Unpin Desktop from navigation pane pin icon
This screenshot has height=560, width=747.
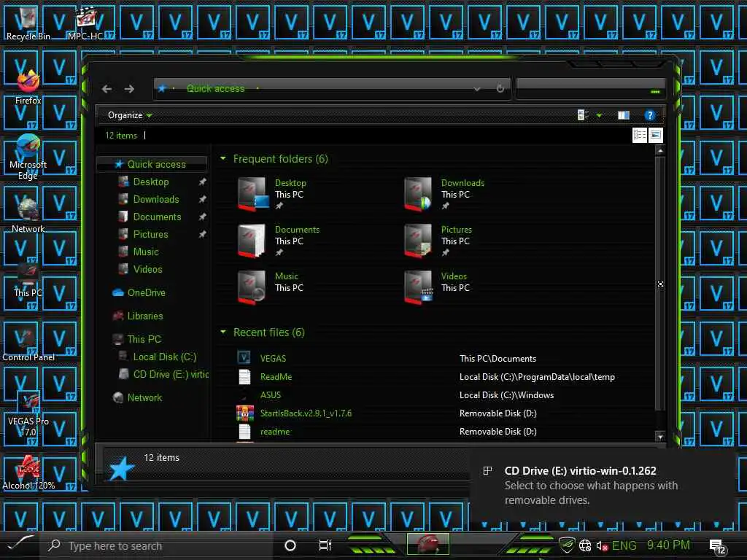203,182
